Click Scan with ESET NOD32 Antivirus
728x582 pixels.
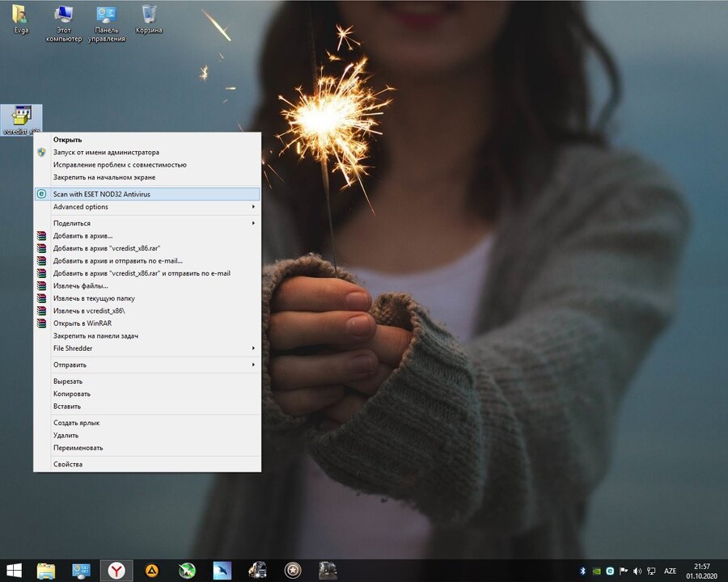(102, 194)
